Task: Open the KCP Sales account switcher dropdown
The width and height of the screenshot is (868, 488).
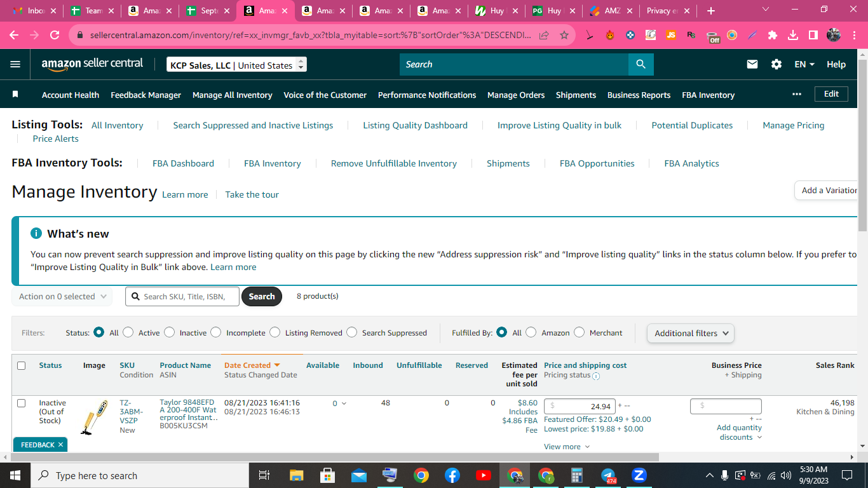Action: 236,65
